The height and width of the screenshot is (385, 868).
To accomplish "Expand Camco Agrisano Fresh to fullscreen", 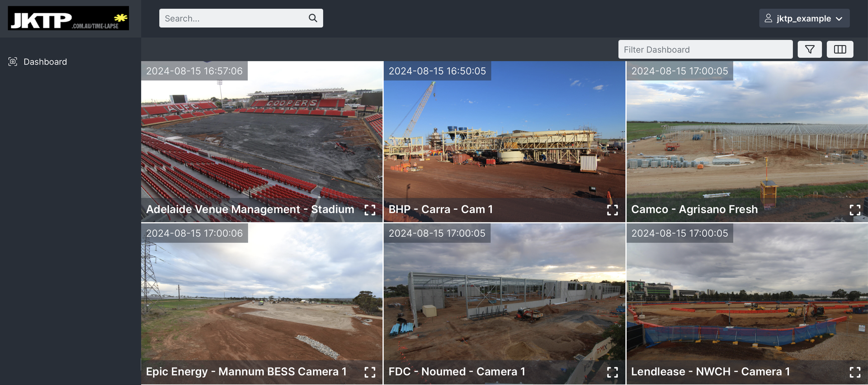I will coord(855,210).
